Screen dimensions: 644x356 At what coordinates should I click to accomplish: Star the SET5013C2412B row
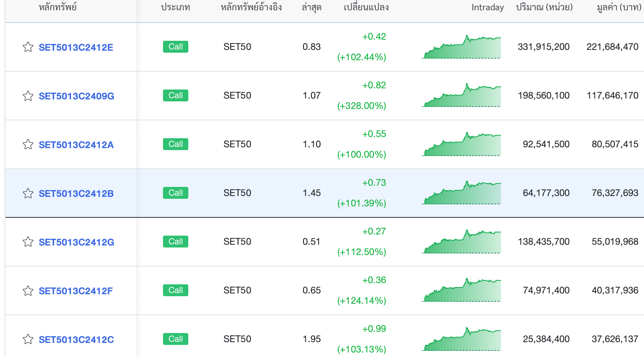(x=28, y=193)
